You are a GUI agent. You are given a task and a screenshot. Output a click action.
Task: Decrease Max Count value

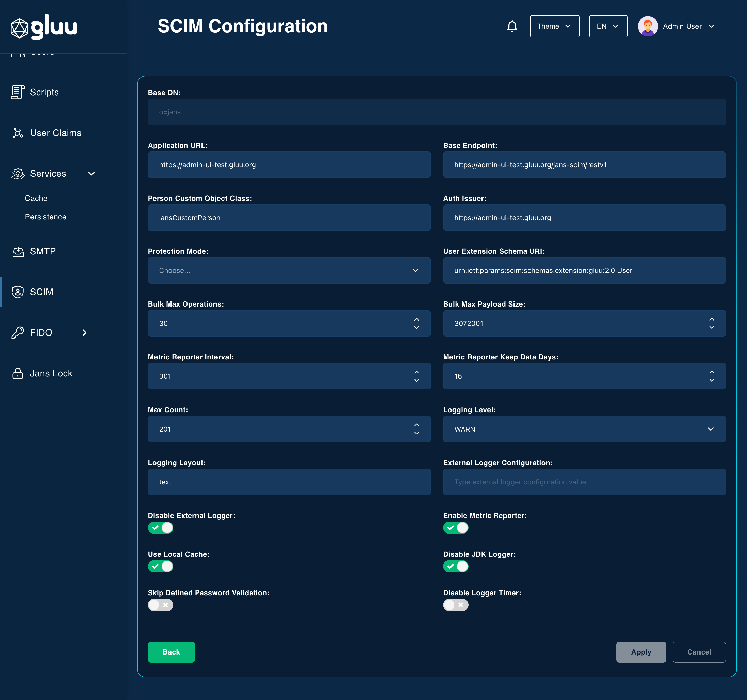[x=416, y=433]
